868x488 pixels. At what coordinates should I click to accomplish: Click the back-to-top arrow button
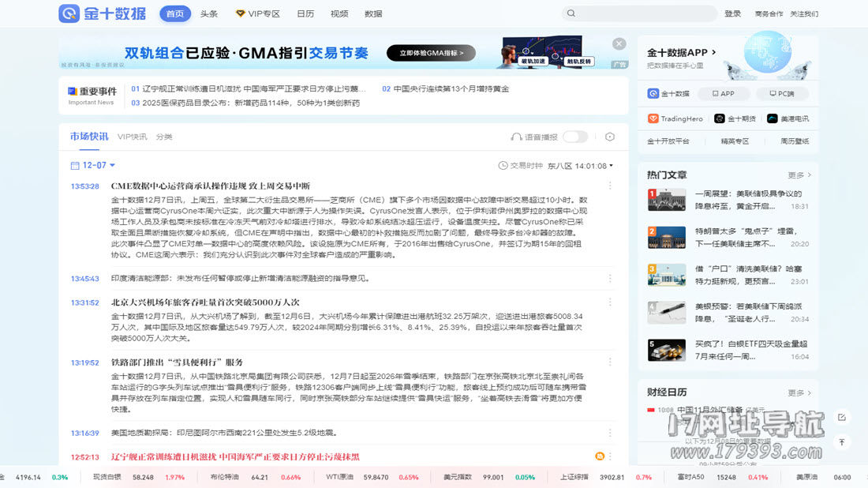coord(842,442)
